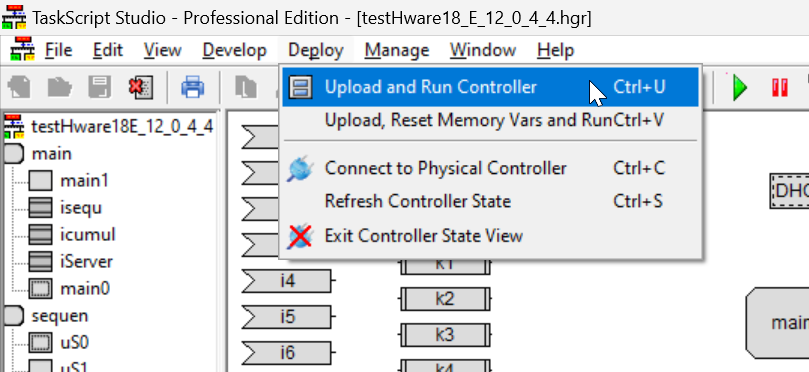Click the Exit Controller State View icon

pos(300,236)
